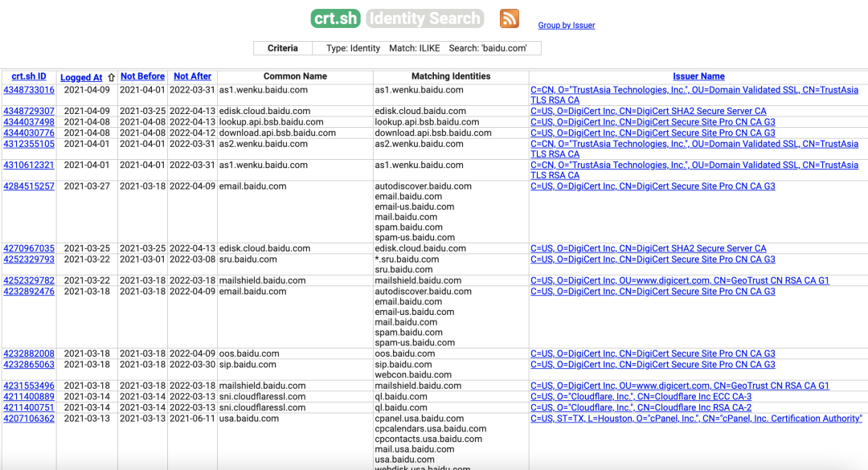Click Not After date '2021-06-11'
Image resolution: width=868 pixels, height=470 pixels.
tap(192, 419)
